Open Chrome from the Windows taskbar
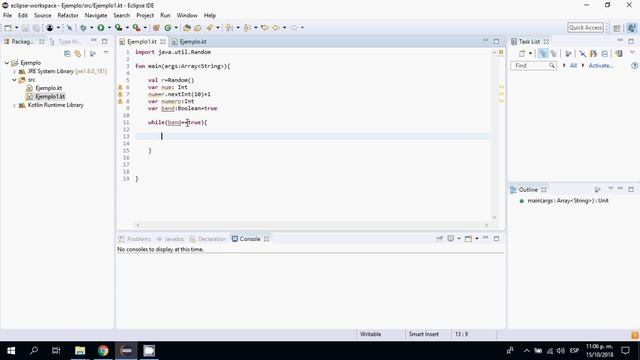Image resolution: width=640 pixels, height=360 pixels. pyautogui.click(x=103, y=351)
